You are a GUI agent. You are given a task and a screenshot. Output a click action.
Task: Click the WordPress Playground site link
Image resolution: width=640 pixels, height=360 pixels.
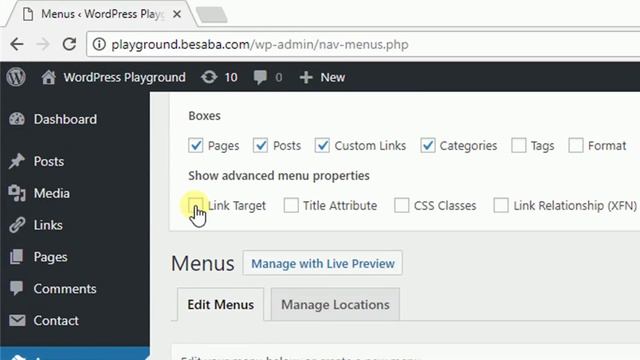click(124, 77)
